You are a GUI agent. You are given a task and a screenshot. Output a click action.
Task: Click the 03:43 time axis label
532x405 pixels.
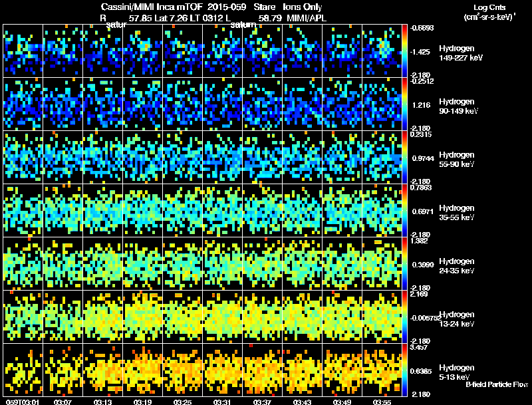302,402
